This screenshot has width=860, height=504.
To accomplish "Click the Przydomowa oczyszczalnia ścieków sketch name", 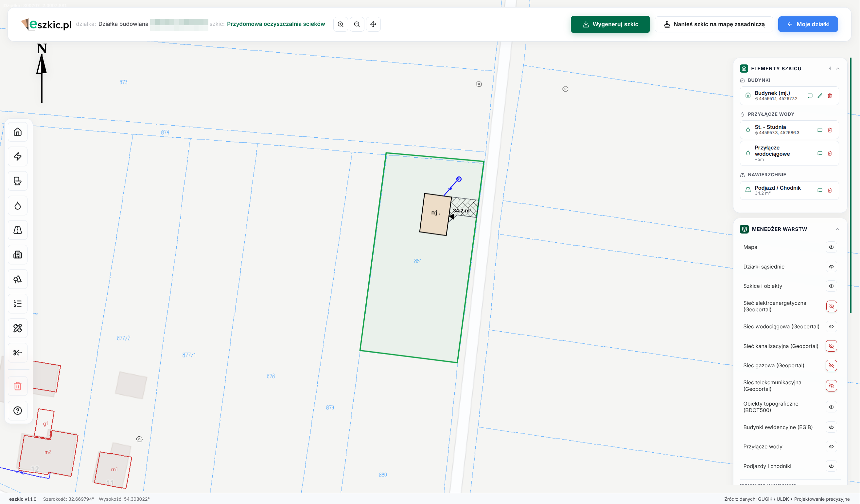I will [x=276, y=24].
